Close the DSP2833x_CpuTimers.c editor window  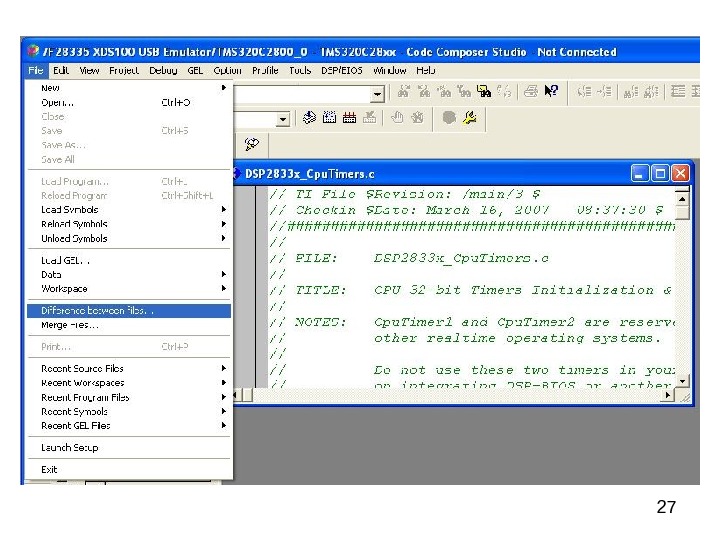680,174
